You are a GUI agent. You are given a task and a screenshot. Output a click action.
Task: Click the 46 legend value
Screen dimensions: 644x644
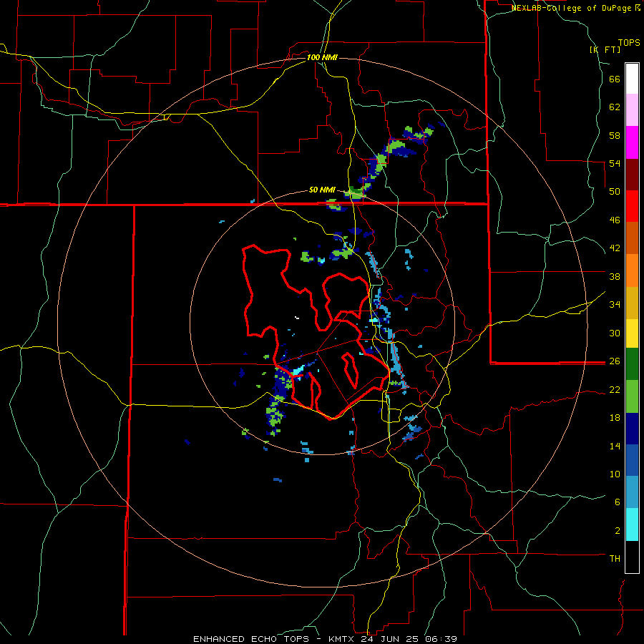click(615, 220)
